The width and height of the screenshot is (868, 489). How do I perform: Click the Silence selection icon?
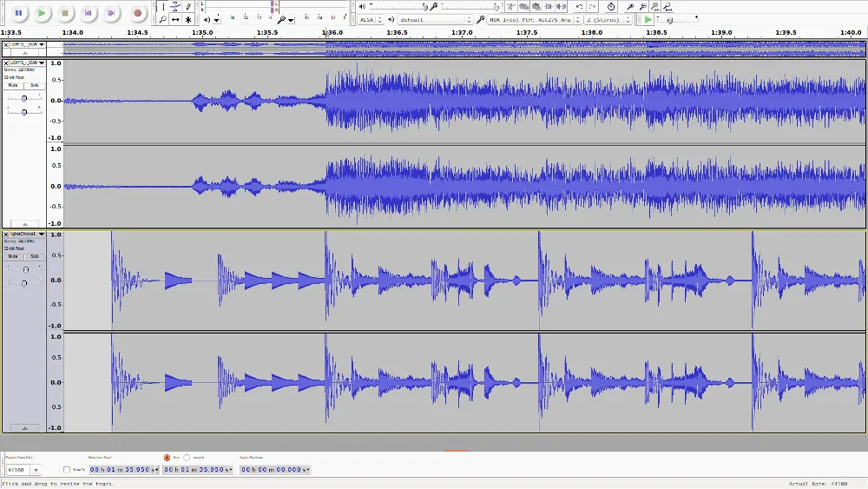(562, 7)
